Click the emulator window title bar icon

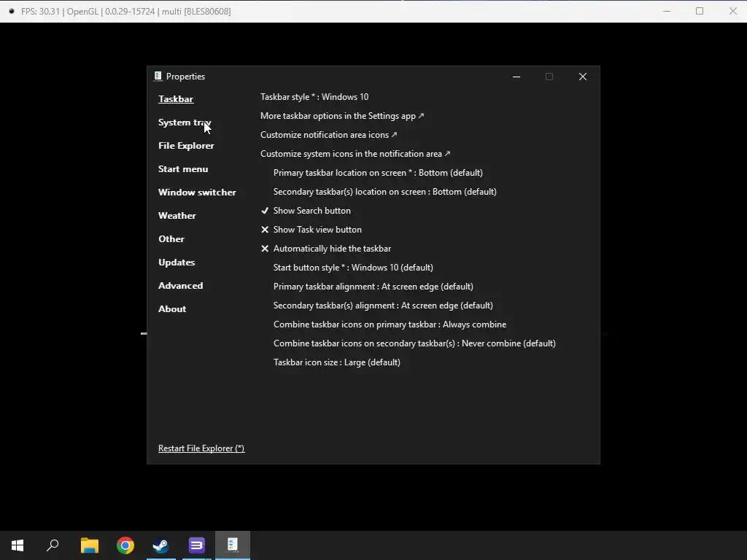coord(12,11)
